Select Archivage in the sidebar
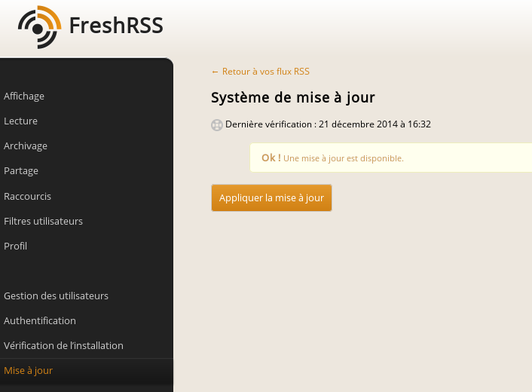 pos(87,146)
